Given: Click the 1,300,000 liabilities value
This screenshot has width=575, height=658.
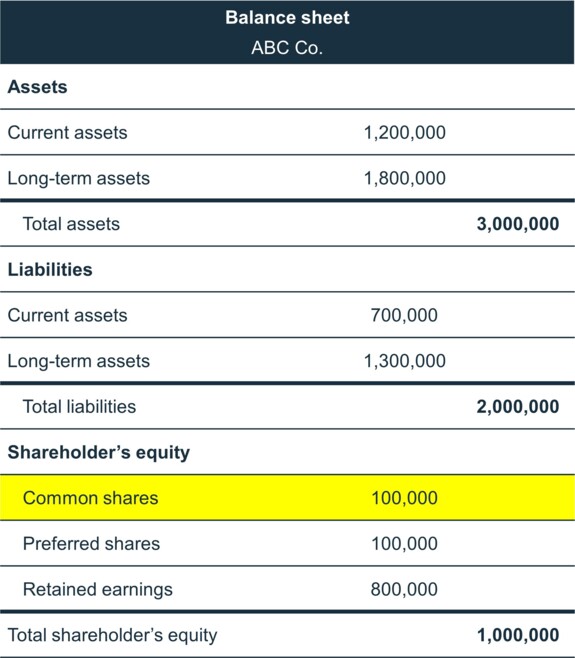Looking at the screenshot, I should coord(405,361).
